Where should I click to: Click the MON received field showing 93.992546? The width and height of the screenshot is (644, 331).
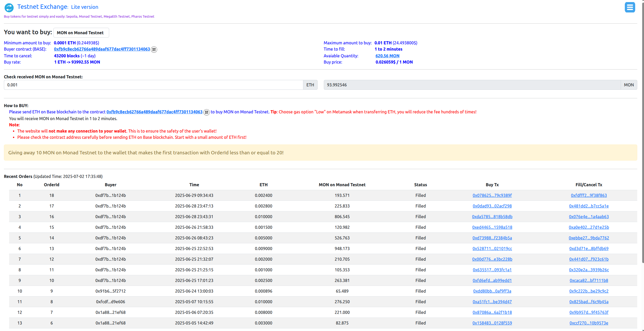[472, 85]
